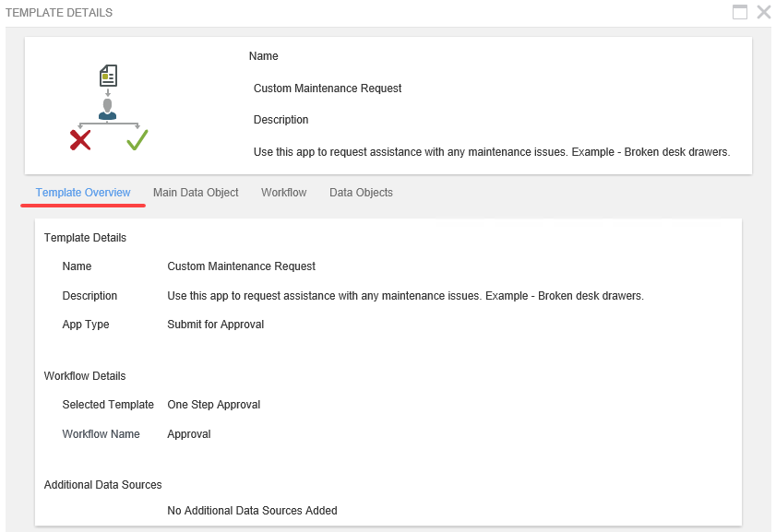Click the TEMPLATE DETAILS title text
Screen dimensions: 776x532
point(59,13)
